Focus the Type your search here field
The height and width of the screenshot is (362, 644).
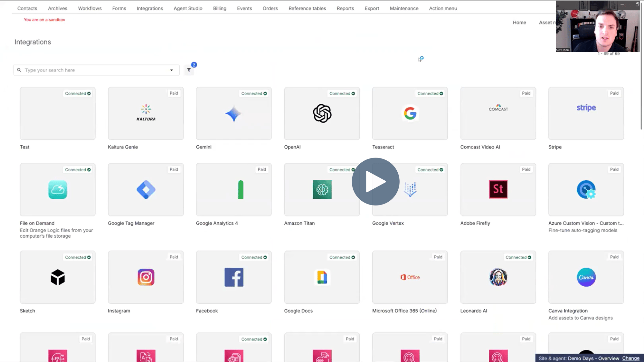click(96, 70)
